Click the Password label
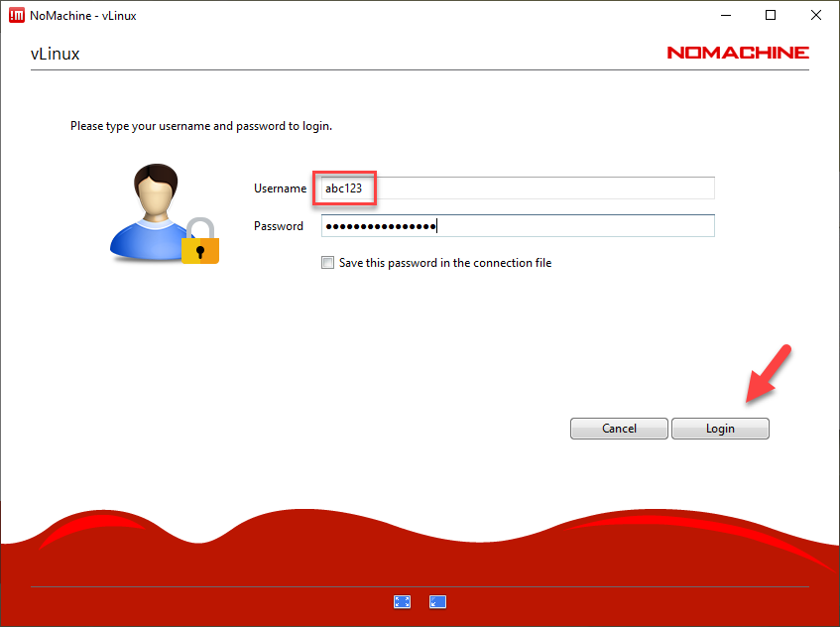 [x=279, y=226]
